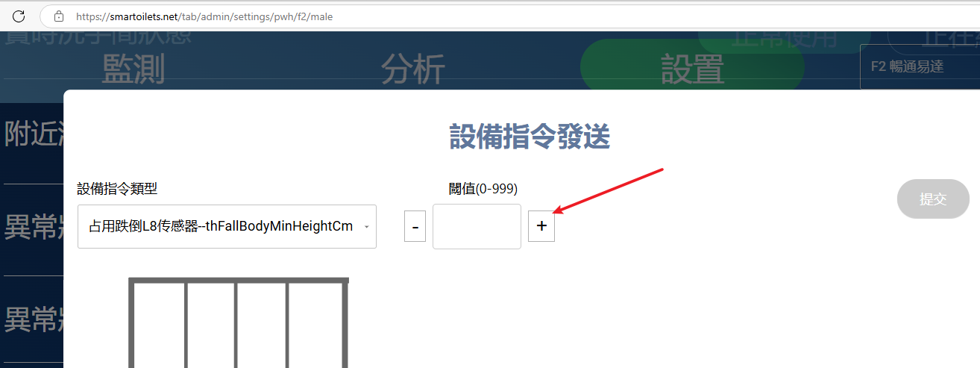Click the 設備指令發送 dialog heading
The height and width of the screenshot is (368, 980).
530,137
